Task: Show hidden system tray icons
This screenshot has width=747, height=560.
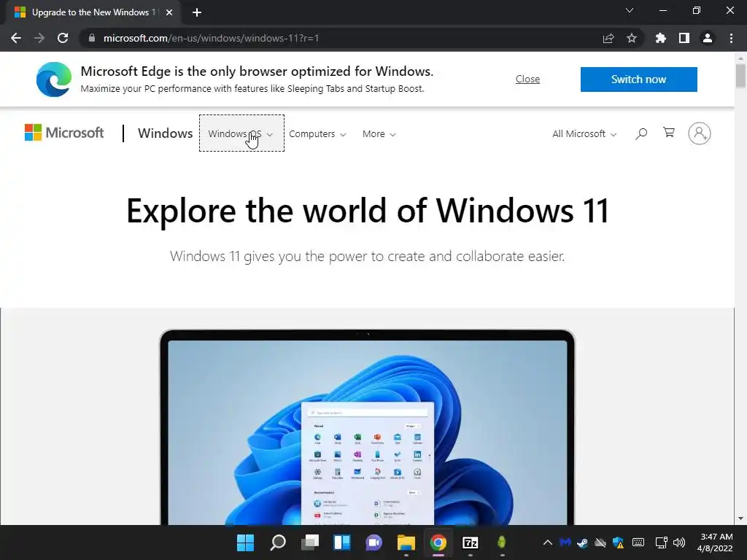Action: tap(548, 542)
